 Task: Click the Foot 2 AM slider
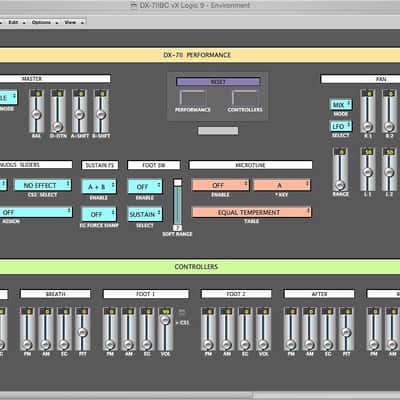(227, 329)
